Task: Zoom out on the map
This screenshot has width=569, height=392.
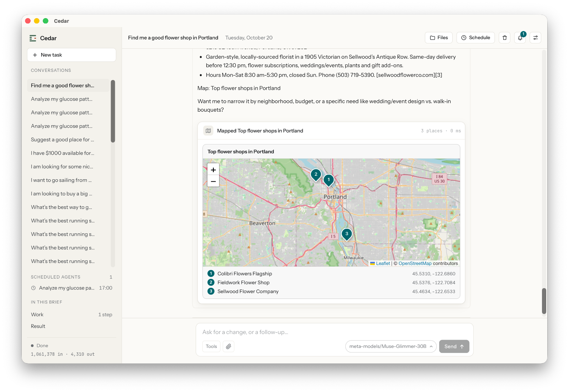Action: [x=213, y=181]
